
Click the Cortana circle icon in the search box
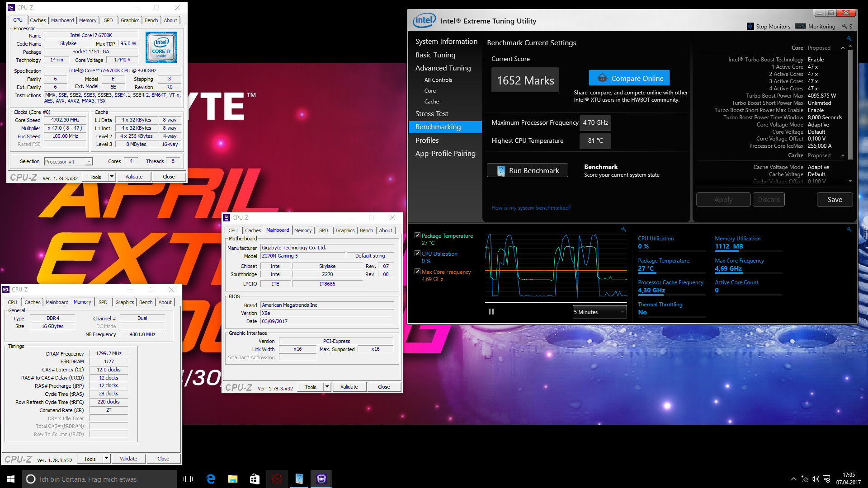(31, 479)
